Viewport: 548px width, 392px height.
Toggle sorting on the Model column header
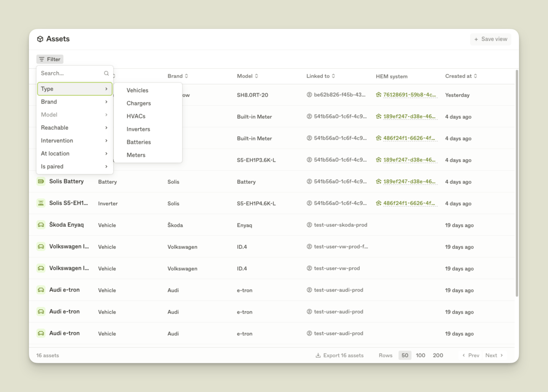tap(257, 76)
